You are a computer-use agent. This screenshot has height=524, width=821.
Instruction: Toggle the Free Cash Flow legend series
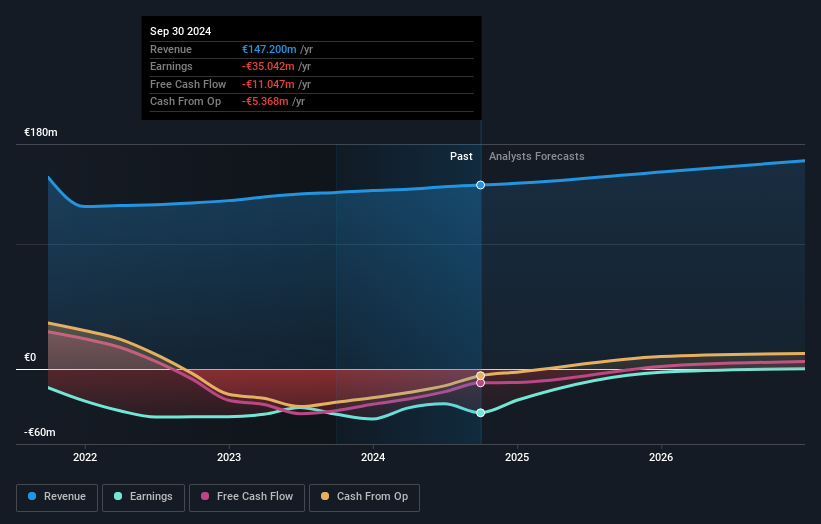pyautogui.click(x=247, y=497)
